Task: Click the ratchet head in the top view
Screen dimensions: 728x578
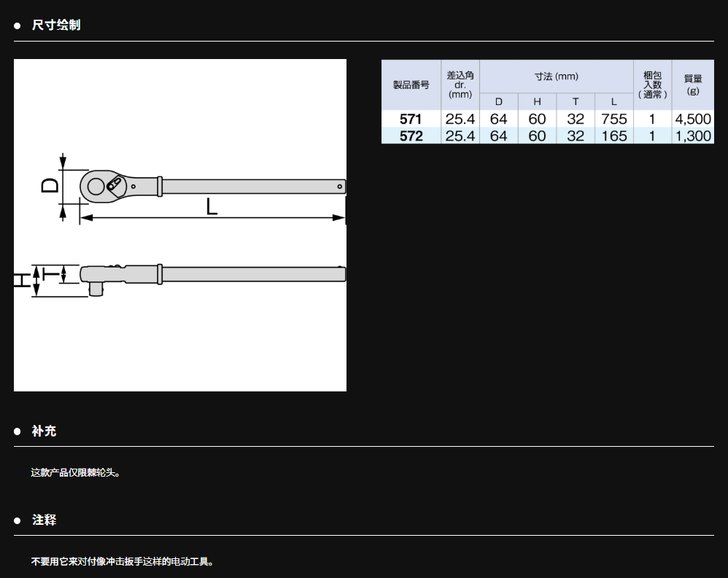Action: (x=98, y=186)
